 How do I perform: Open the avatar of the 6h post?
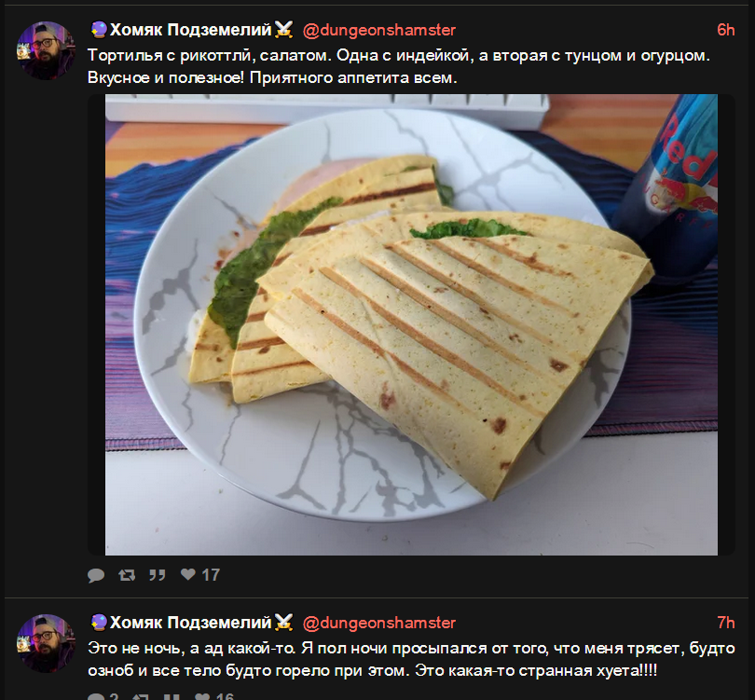pos(47,50)
